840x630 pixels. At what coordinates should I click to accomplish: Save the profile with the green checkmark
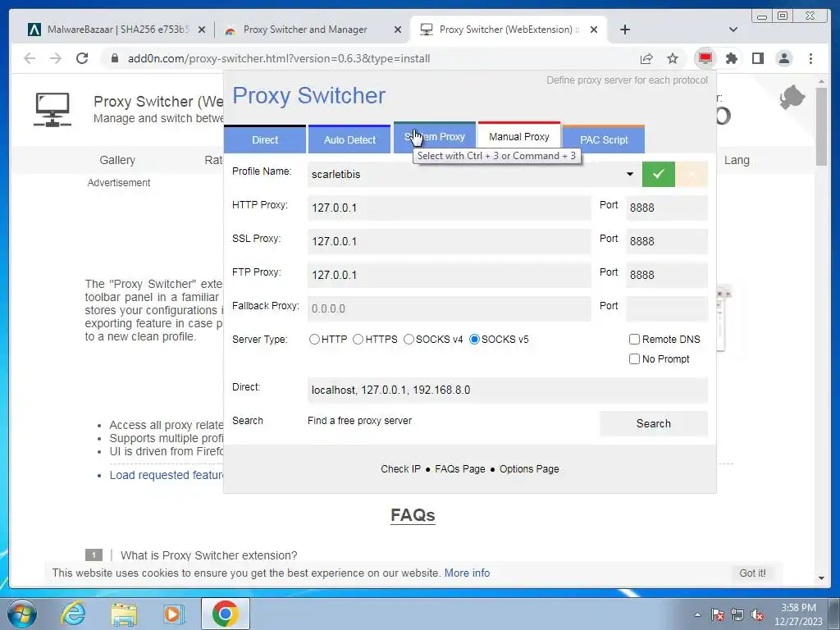click(x=659, y=174)
